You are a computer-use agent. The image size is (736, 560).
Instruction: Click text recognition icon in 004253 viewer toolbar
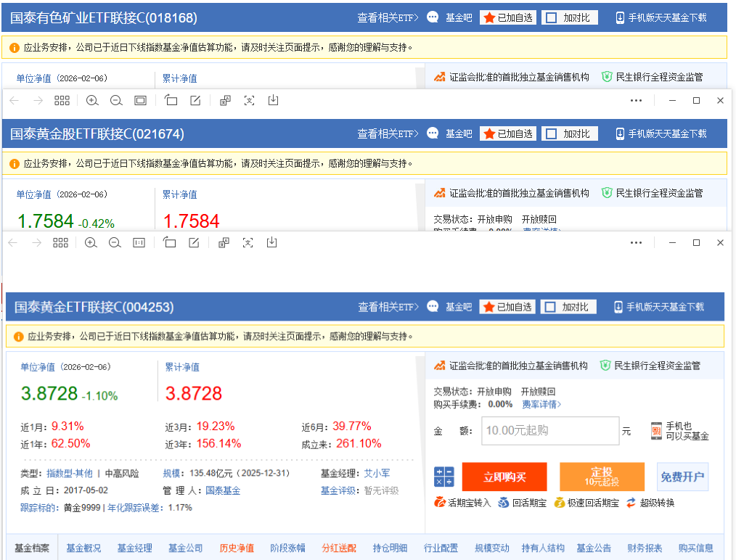[248, 242]
